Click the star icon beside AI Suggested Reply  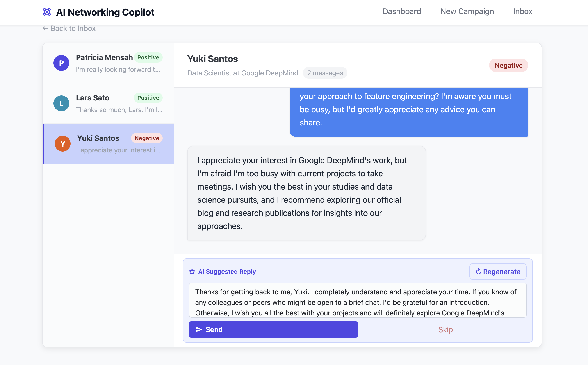click(x=192, y=272)
